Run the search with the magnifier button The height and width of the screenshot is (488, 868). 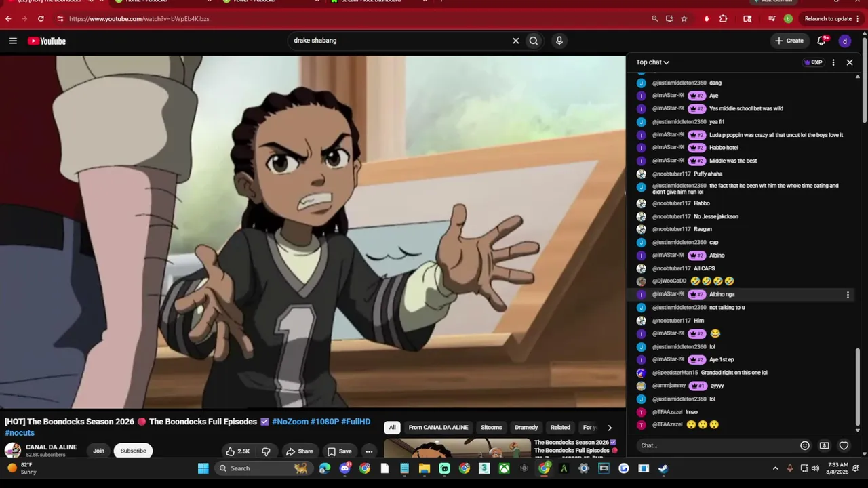534,41
